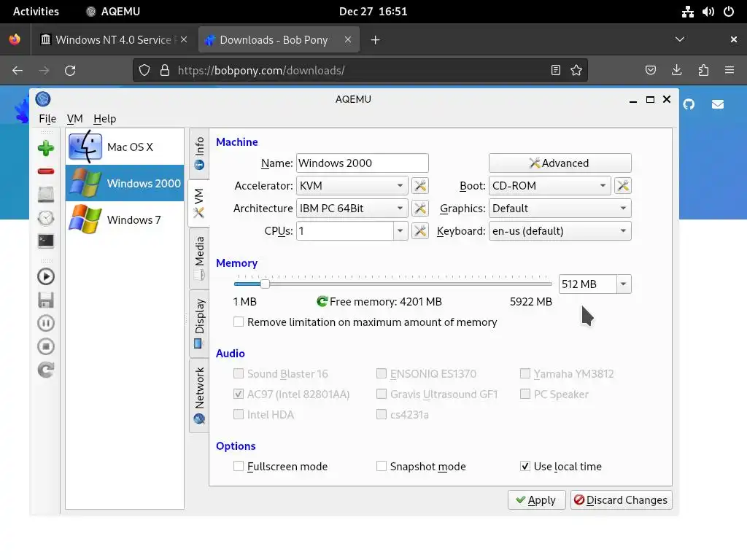This screenshot has height=560, width=747.
Task: Reset VM with circular arrow icon
Action: [x=46, y=370]
